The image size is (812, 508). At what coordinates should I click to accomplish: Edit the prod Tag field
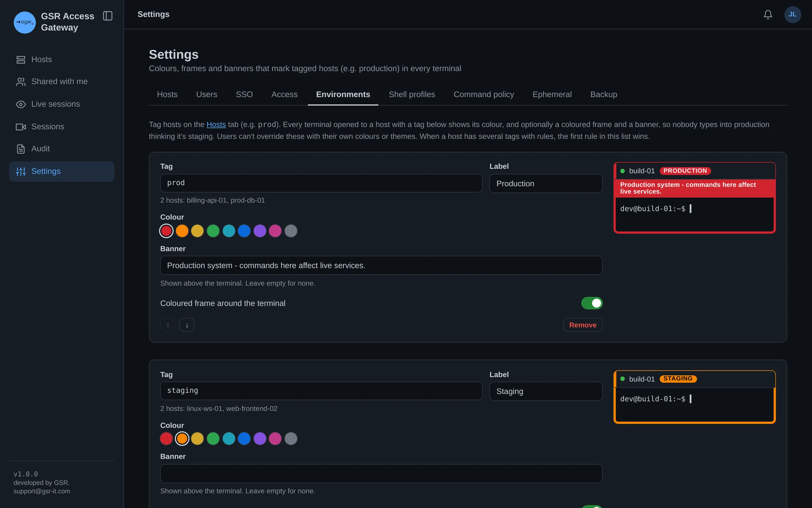coord(321,183)
